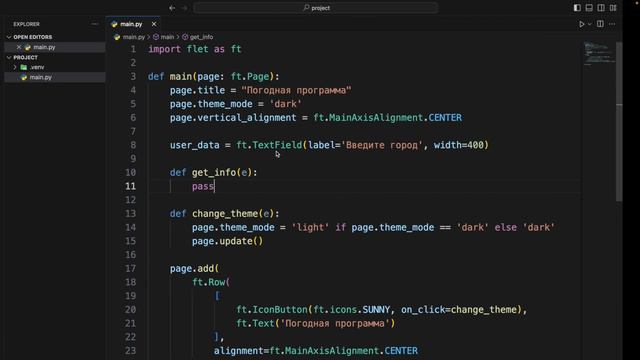Run the Python file

pyautogui.click(x=582, y=24)
